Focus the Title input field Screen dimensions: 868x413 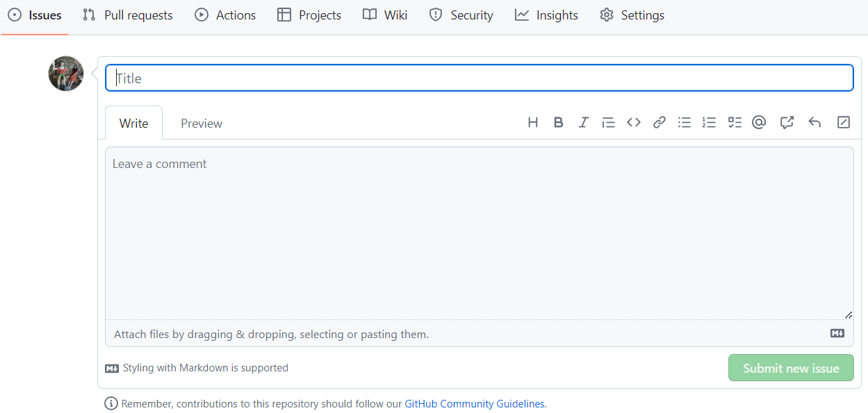480,78
